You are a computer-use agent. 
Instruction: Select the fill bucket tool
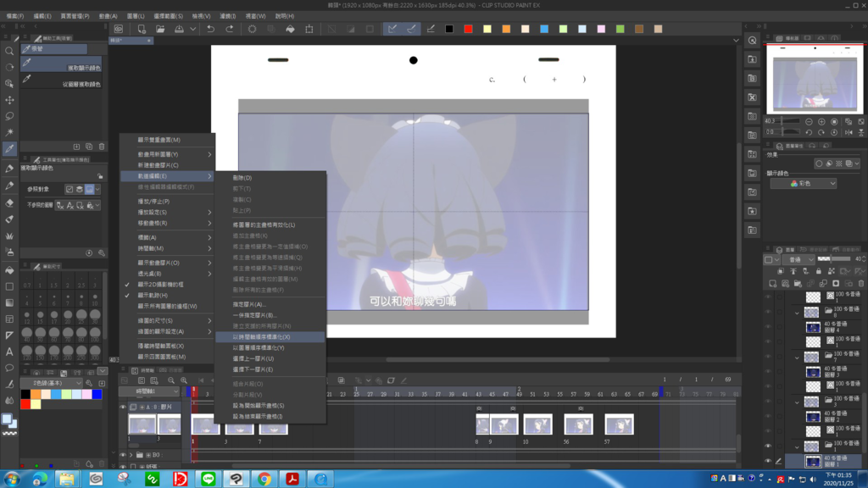(x=9, y=270)
